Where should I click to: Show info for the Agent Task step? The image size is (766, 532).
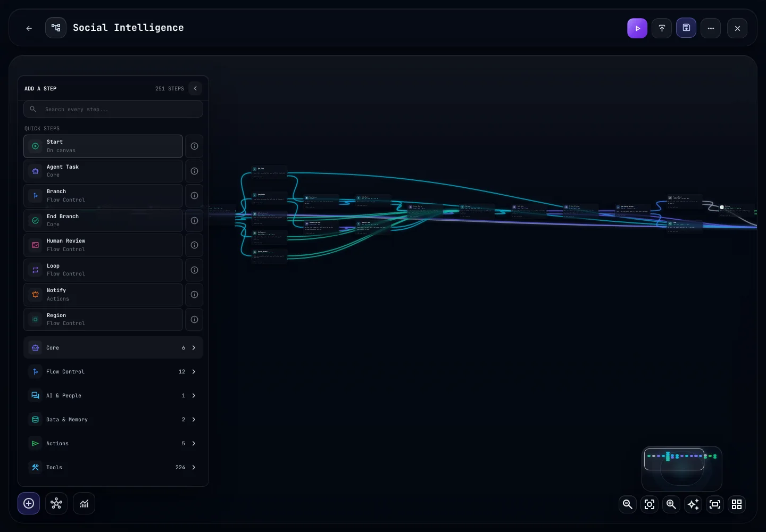pos(194,171)
